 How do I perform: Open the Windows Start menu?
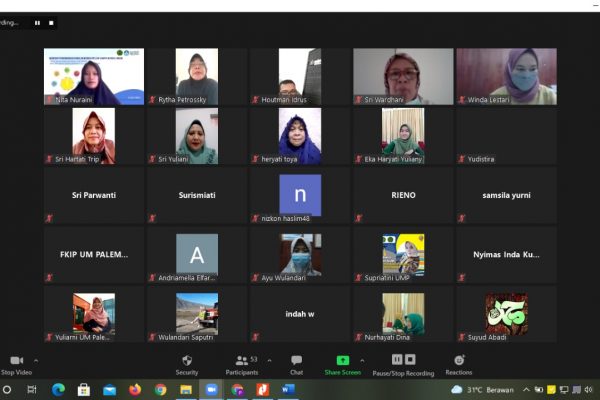tap(7, 389)
